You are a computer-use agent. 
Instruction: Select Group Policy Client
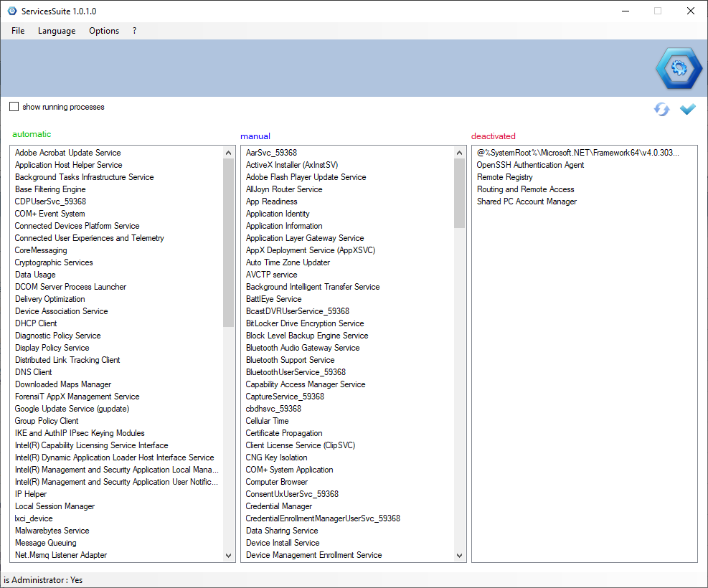pos(47,421)
